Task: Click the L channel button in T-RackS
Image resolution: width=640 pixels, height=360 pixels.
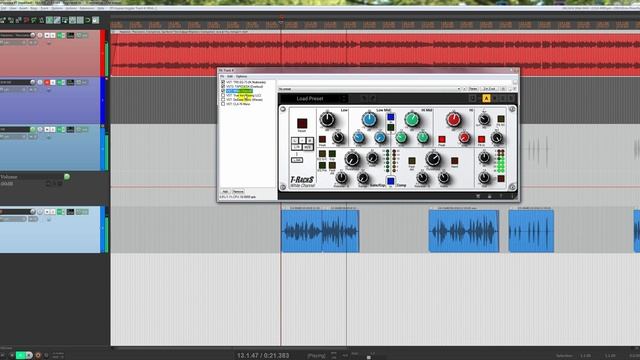Action: point(295,140)
